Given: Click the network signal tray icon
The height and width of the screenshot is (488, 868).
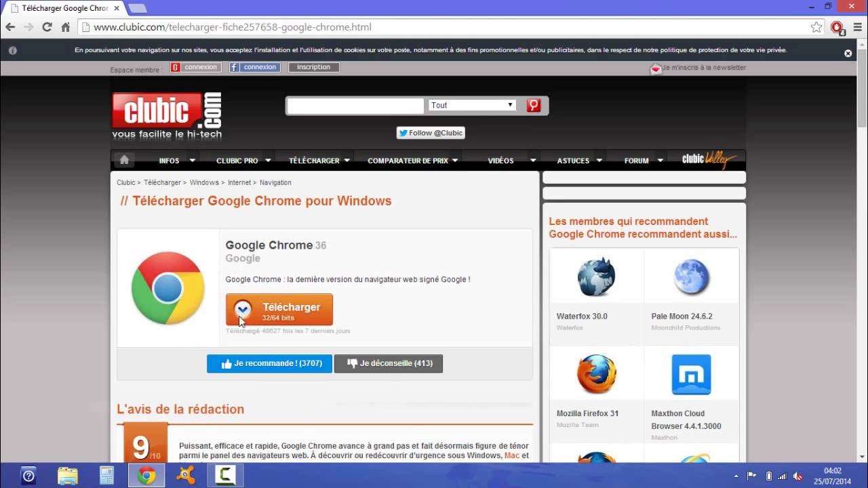Looking at the screenshot, I should (x=783, y=476).
